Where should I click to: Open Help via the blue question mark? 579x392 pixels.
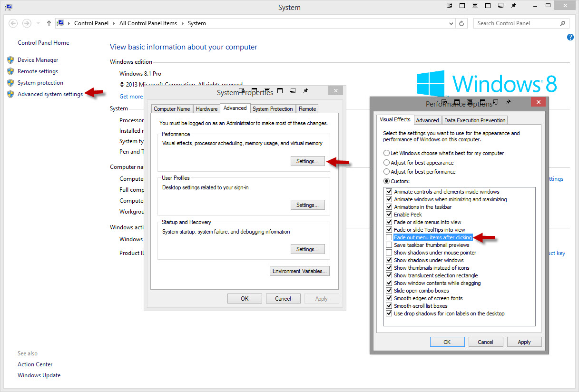(x=570, y=37)
